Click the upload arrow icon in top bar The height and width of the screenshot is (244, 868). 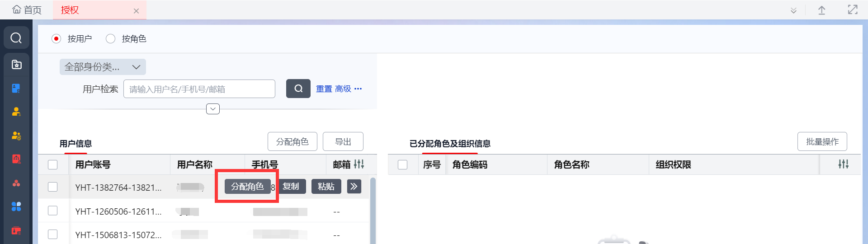point(821,10)
